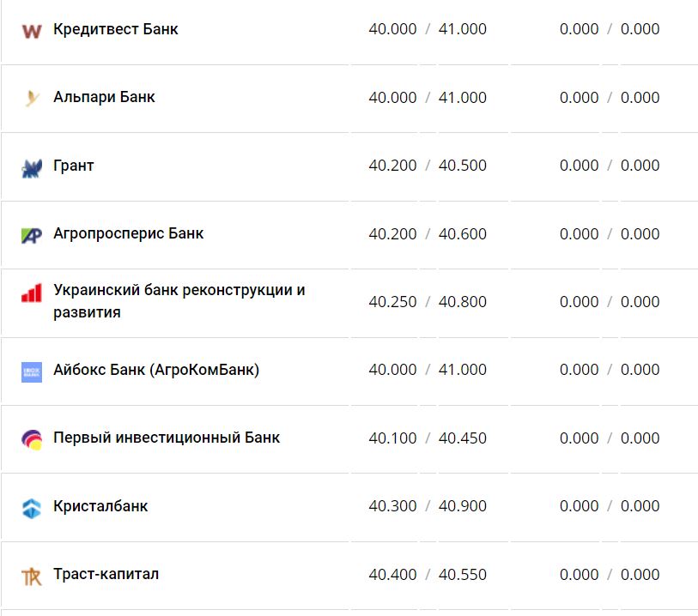Open the Кредитвест Банк page link
The image size is (698, 616).
pos(115,28)
